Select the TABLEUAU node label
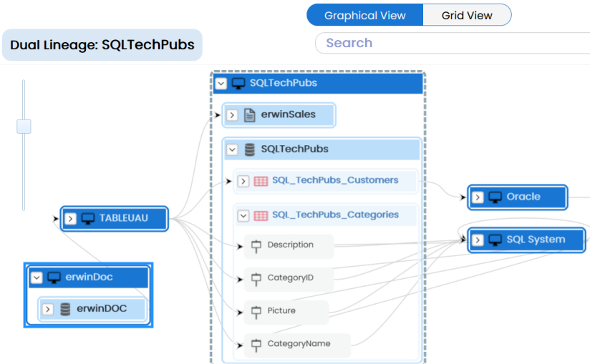Image resolution: width=590 pixels, height=364 pixels. tap(124, 218)
